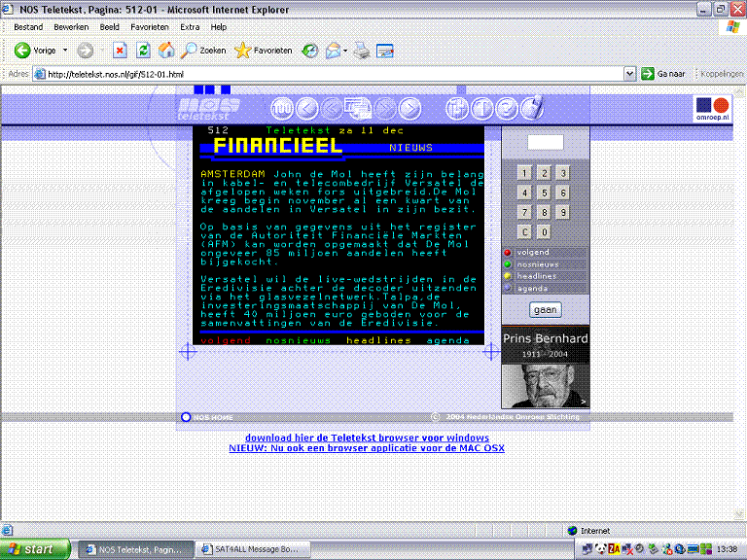Click the gaan button
The height and width of the screenshot is (560, 747).
[x=546, y=310]
